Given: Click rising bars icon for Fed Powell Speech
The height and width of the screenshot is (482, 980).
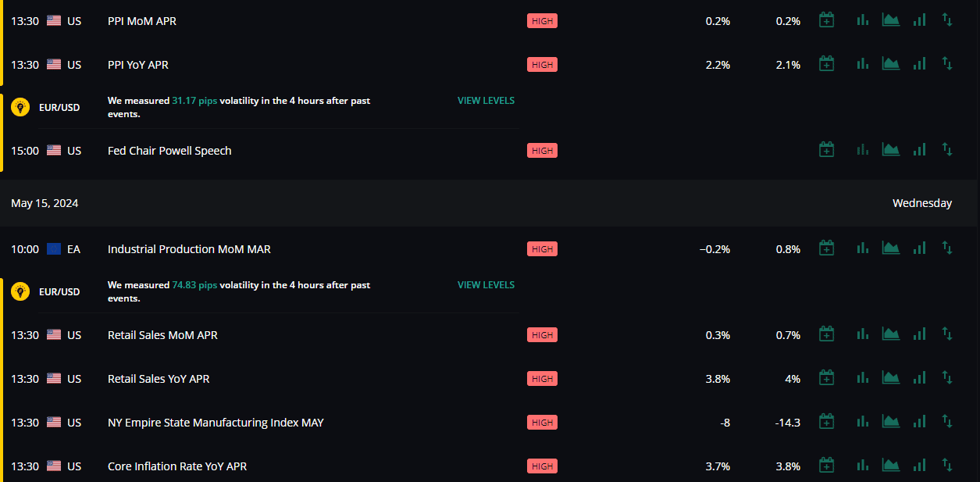Looking at the screenshot, I should tap(920, 150).
